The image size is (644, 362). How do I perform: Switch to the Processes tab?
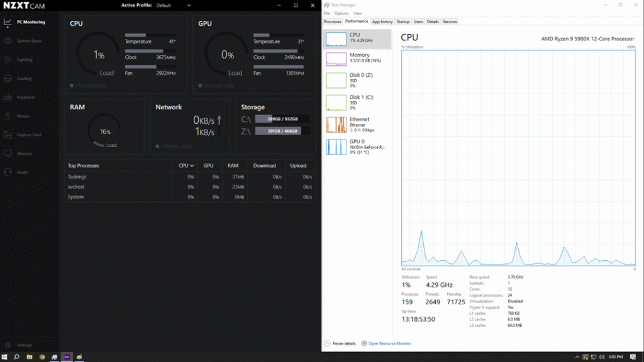pos(333,22)
